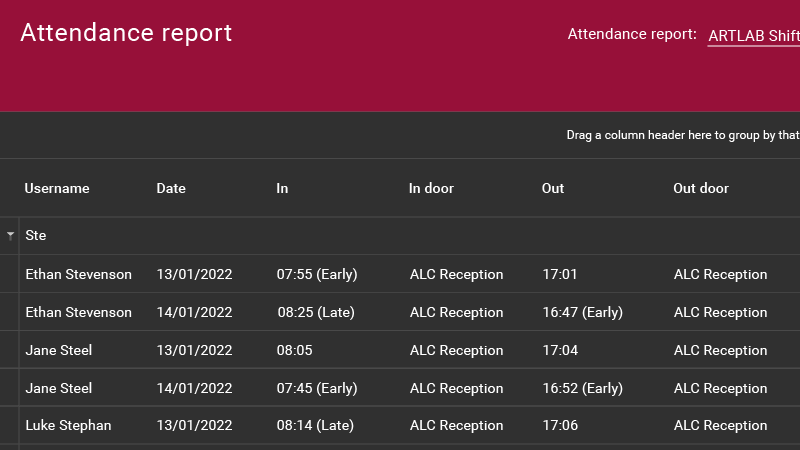Select the Luke Stephan row
The height and width of the screenshot is (450, 800).
tap(68, 425)
